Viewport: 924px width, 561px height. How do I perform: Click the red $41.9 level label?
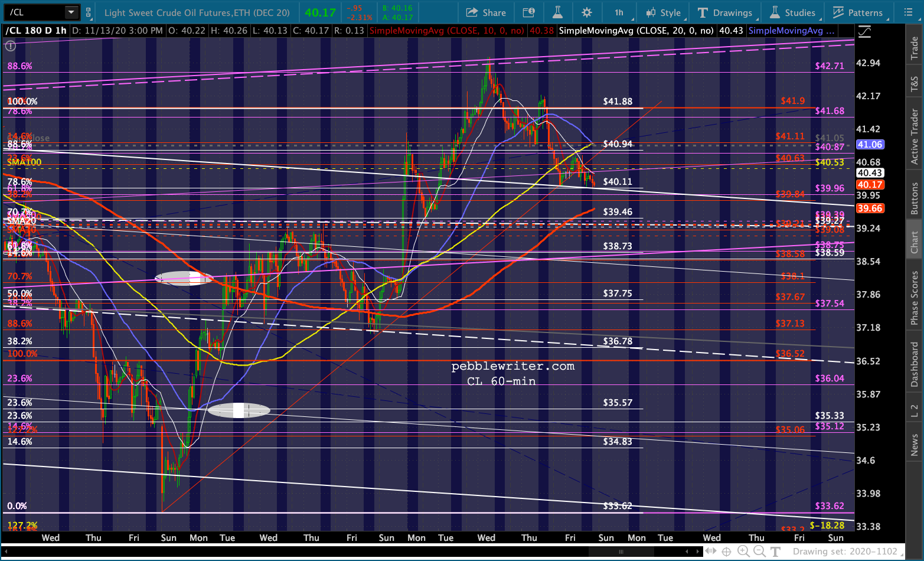tap(792, 101)
